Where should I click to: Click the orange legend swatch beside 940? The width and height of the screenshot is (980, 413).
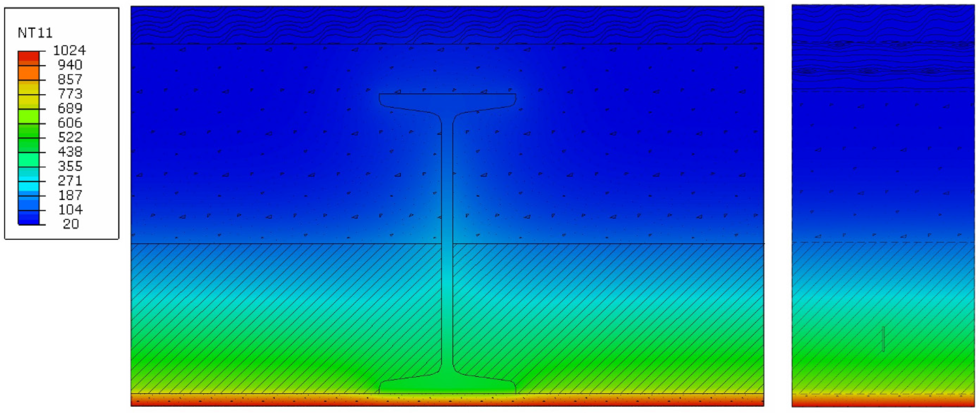coord(28,72)
